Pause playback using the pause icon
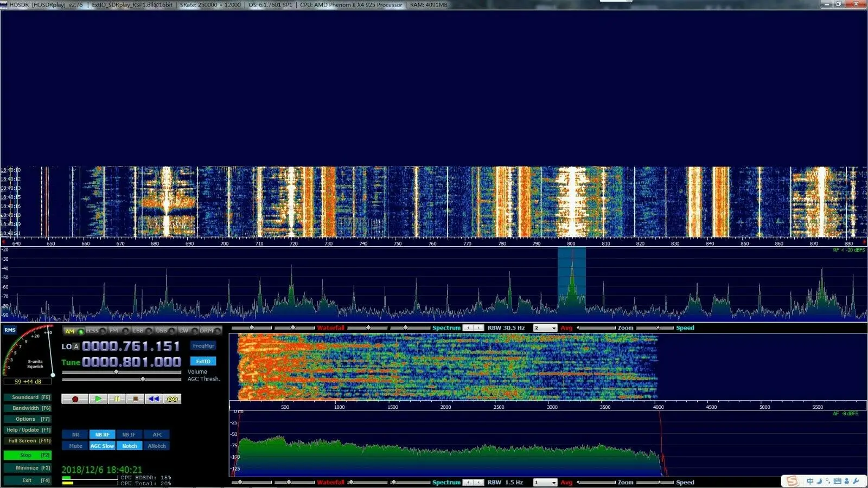Image resolution: width=868 pixels, height=488 pixels. point(117,399)
